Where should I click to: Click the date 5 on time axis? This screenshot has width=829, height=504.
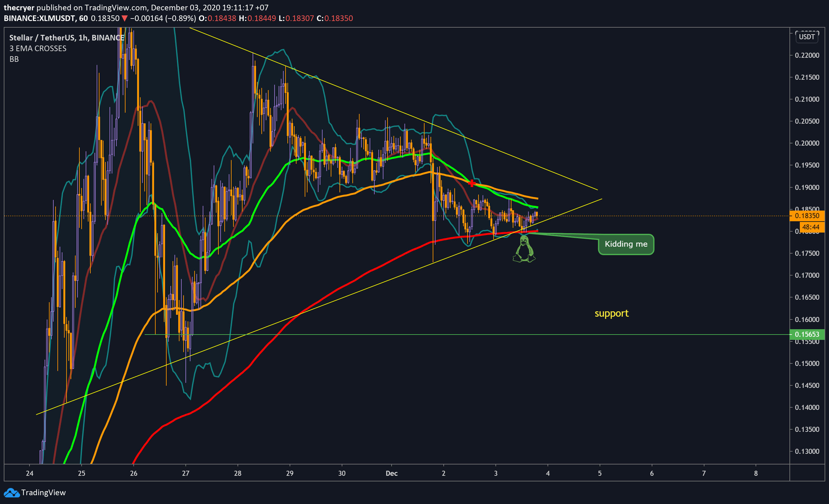[600, 473]
